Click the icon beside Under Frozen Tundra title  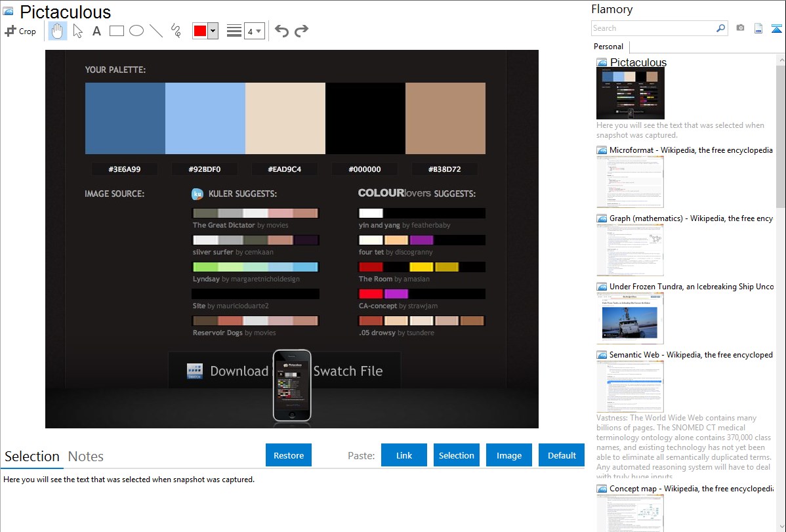tap(602, 287)
